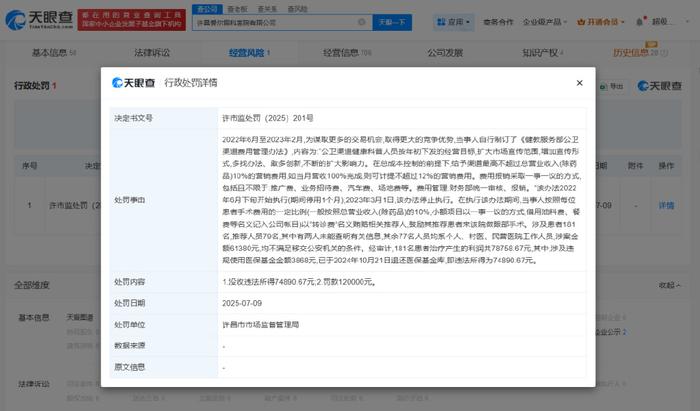The width and height of the screenshot is (700, 411).
Task: Switch to the 公司发展 tab
Action: tap(445, 53)
